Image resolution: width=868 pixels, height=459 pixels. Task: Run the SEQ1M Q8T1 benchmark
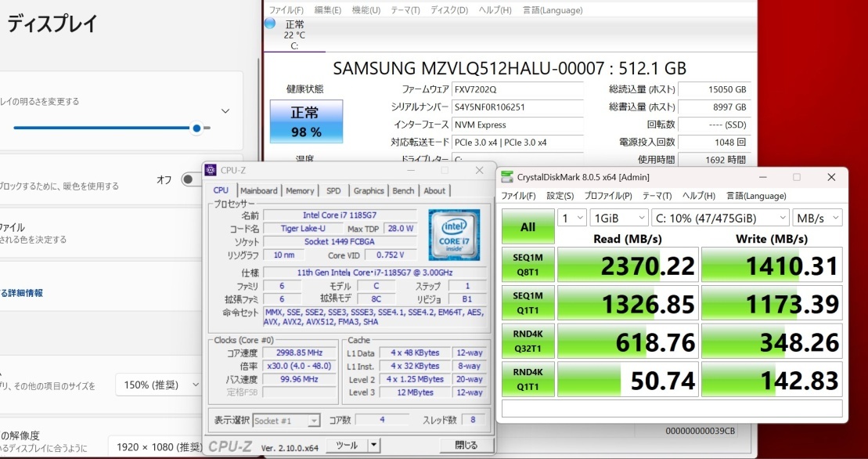pyautogui.click(x=528, y=265)
